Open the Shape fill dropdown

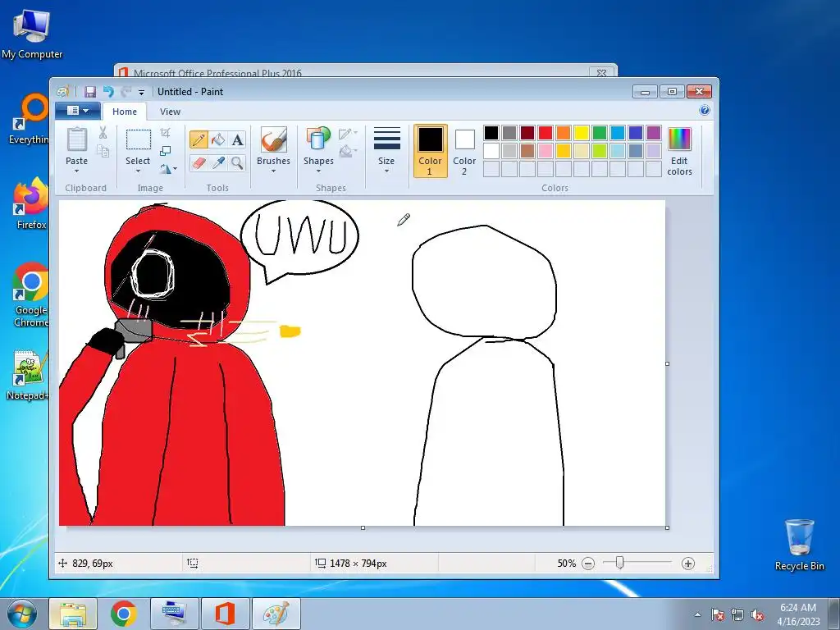(x=348, y=152)
